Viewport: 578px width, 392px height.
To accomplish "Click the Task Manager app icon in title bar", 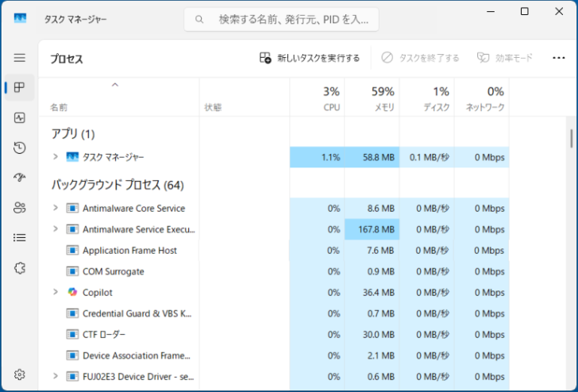I will coord(21,18).
